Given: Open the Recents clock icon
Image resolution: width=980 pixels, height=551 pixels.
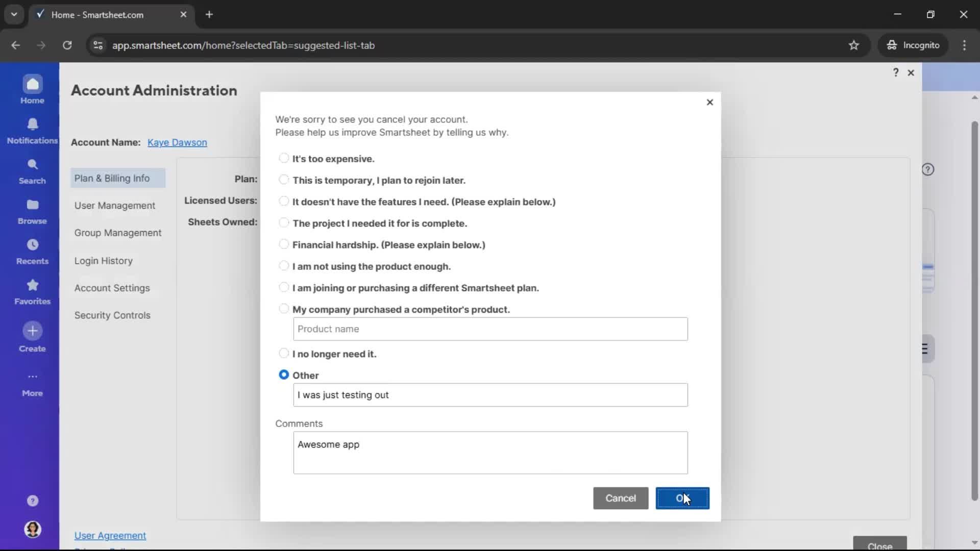Looking at the screenshot, I should click(x=32, y=245).
